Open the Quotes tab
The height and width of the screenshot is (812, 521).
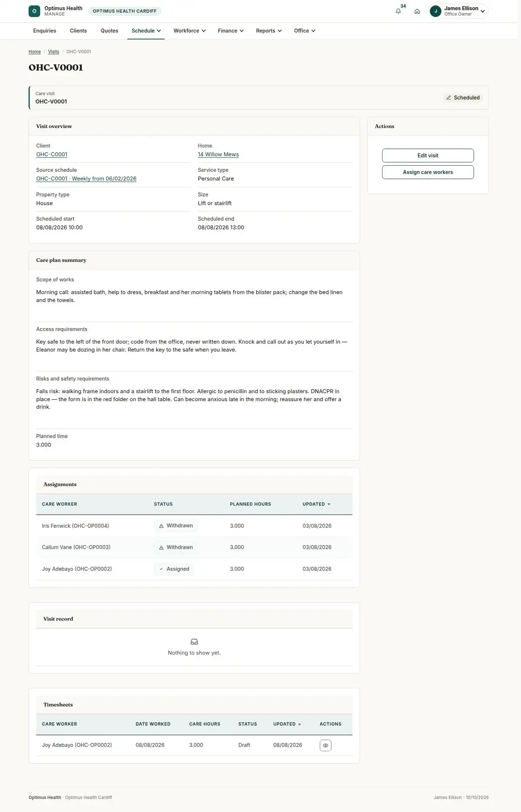(x=109, y=31)
